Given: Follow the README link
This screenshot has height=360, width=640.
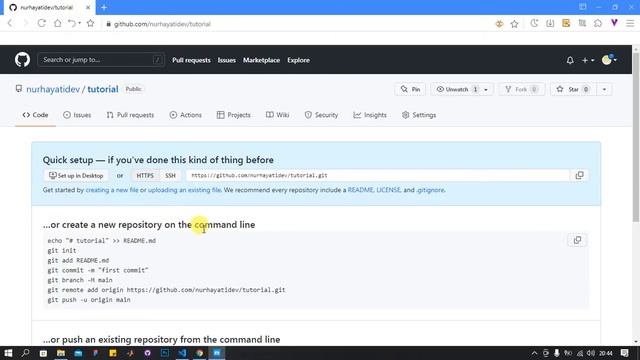Looking at the screenshot, I should pos(360,190).
